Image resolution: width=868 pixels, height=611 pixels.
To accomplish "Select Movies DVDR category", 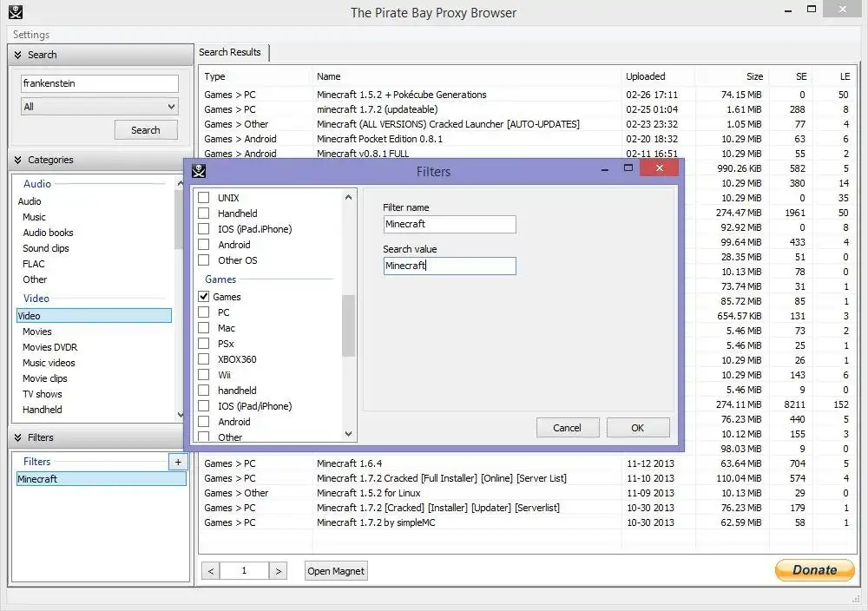I will click(49, 347).
